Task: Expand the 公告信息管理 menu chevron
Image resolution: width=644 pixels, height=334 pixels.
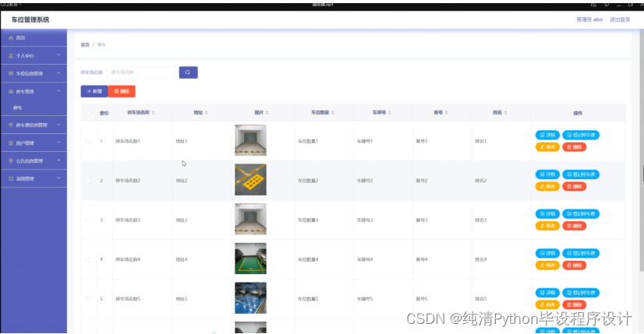Action: [x=58, y=160]
